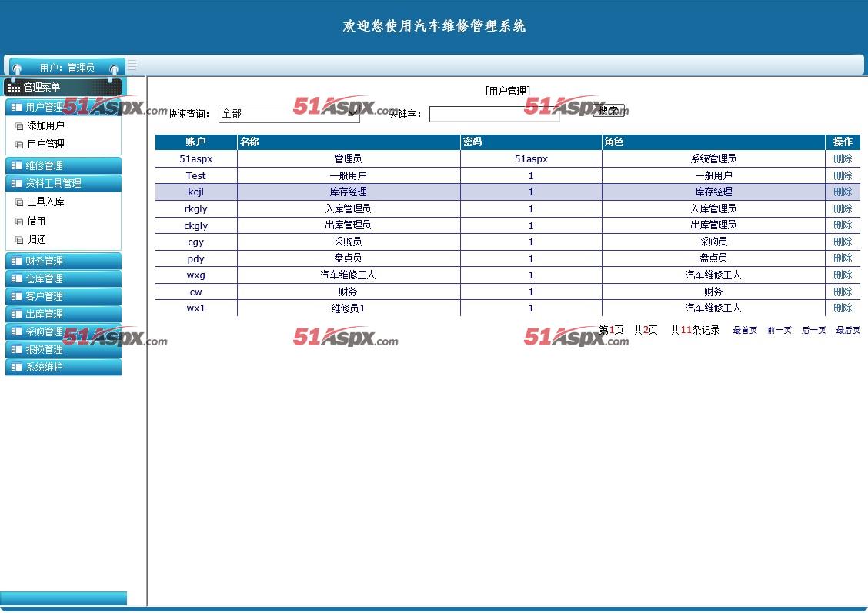Click the icon next to 系统维护 section
Screen dimensions: 868x613
pos(16,367)
